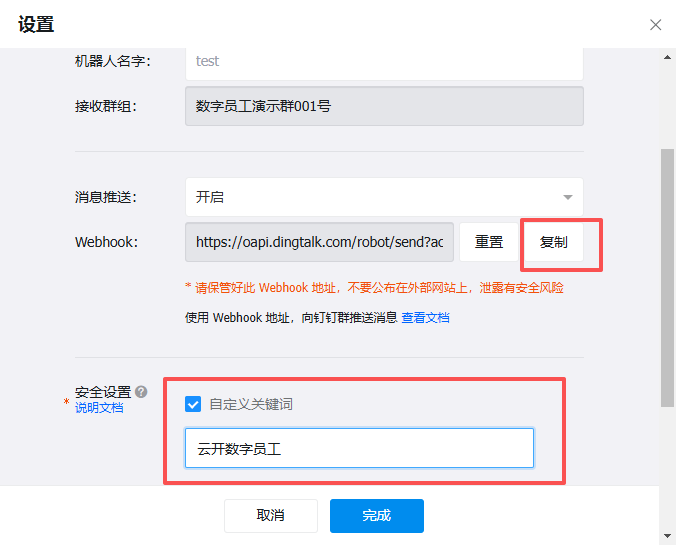Image resolution: width=676 pixels, height=545 pixels.
Task: Confirm with the 完成 button
Action: [377, 516]
